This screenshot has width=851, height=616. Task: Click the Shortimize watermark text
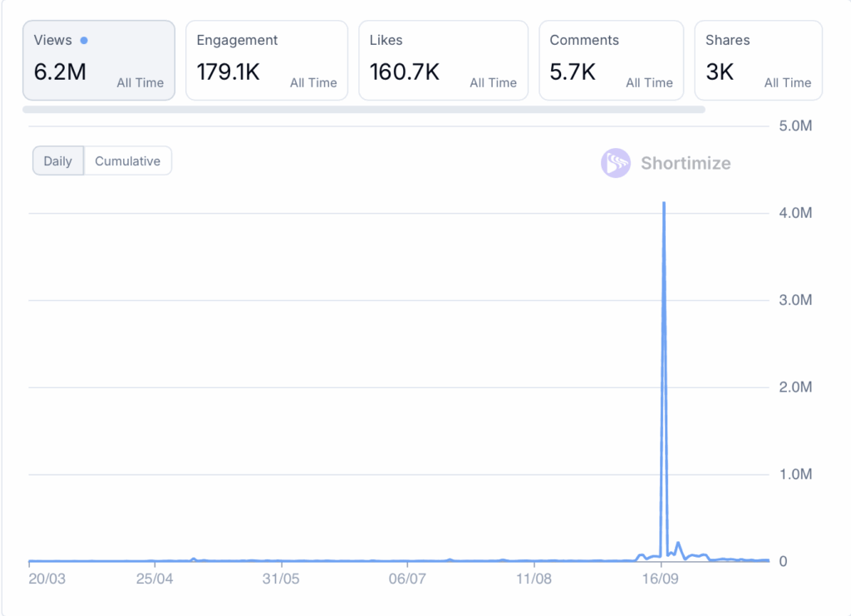tap(686, 163)
